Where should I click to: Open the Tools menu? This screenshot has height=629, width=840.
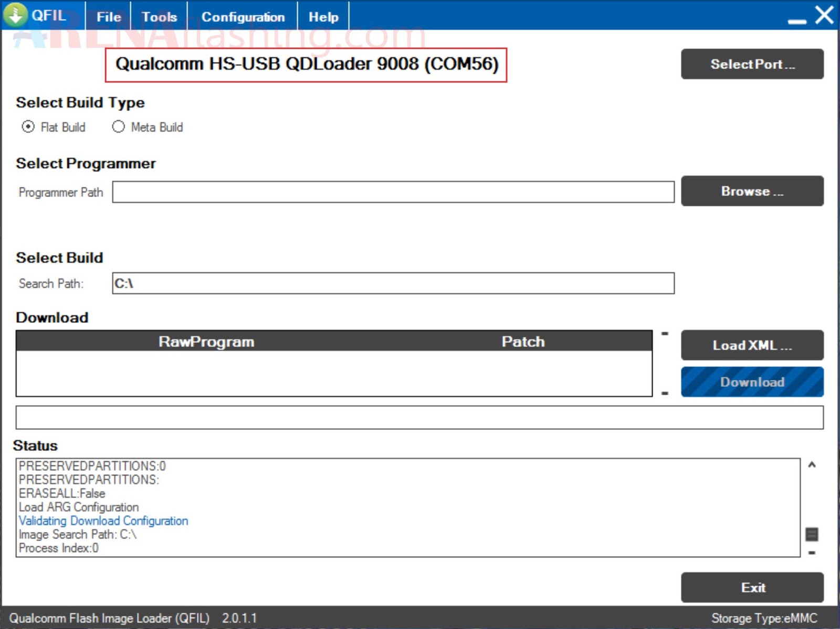159,17
